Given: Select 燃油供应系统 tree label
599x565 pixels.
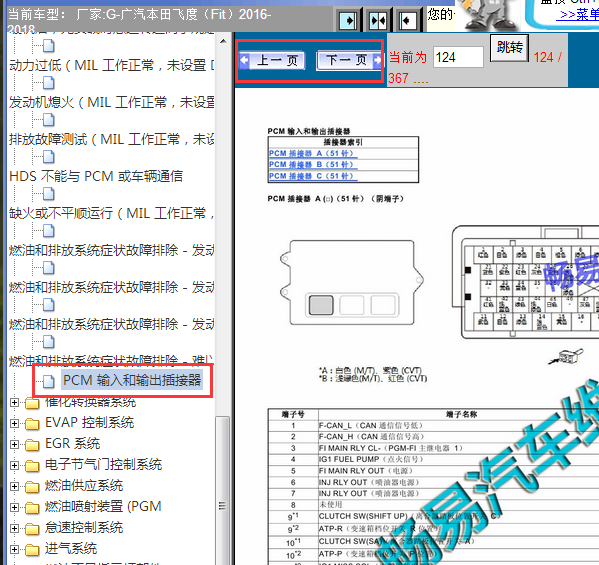Looking at the screenshot, I should tap(84, 486).
